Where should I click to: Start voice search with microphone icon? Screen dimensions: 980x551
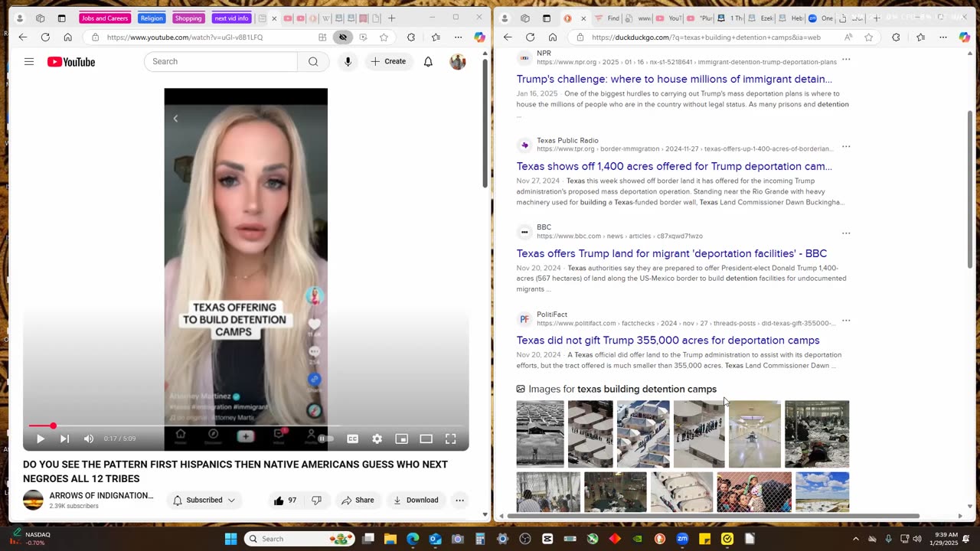tap(348, 62)
